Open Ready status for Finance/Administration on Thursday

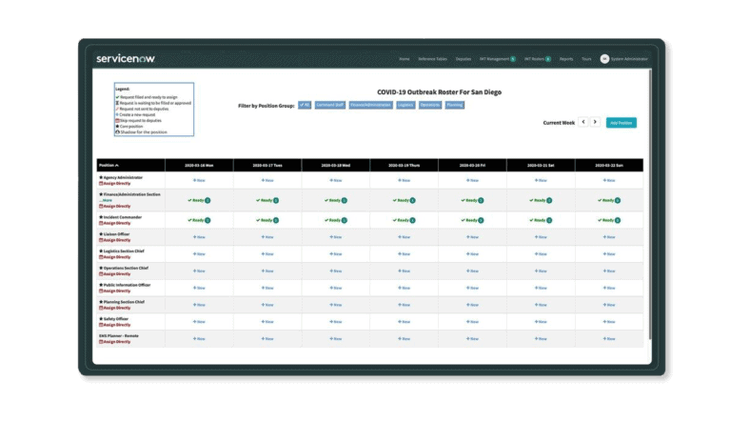click(404, 200)
